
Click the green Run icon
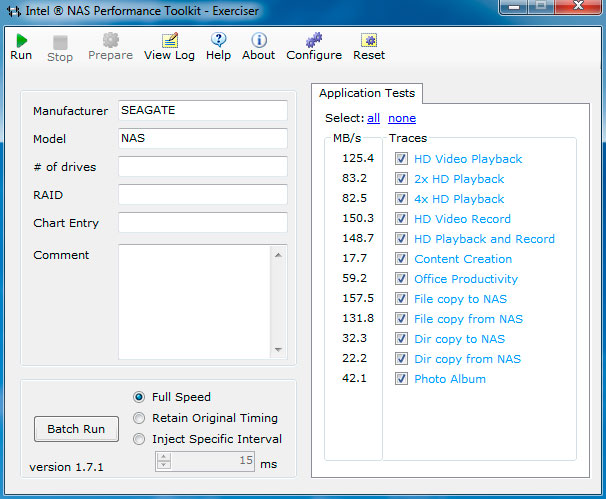20,40
